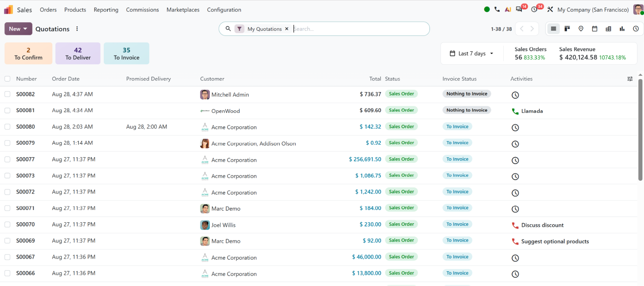Screen dimensions: 644x286
Task: Tick checkbox for order S00079
Action: coord(7,143)
